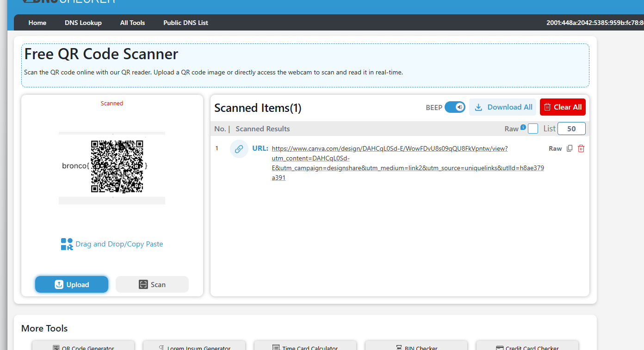The height and width of the screenshot is (350, 644).
Task: Click the List count field showing 50
Action: pos(572,129)
